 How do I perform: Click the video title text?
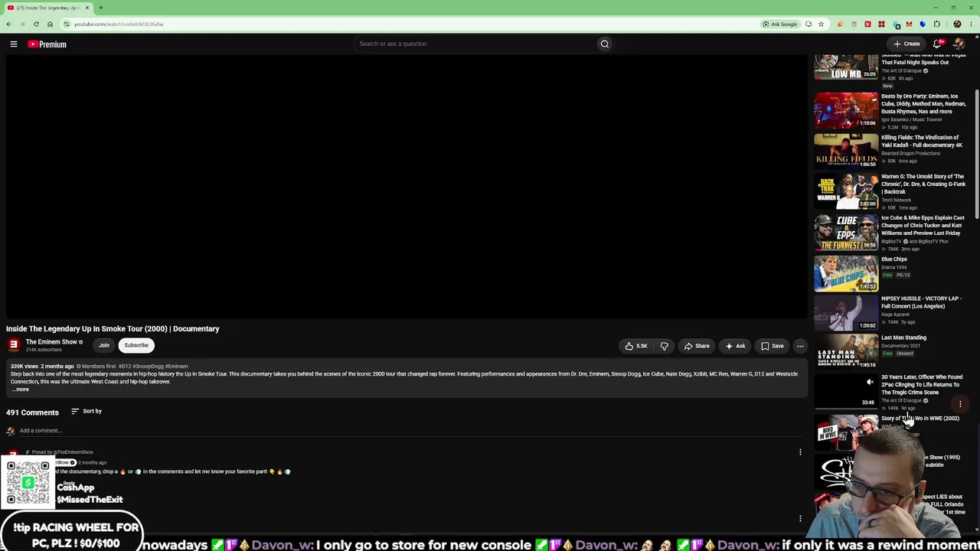click(113, 329)
